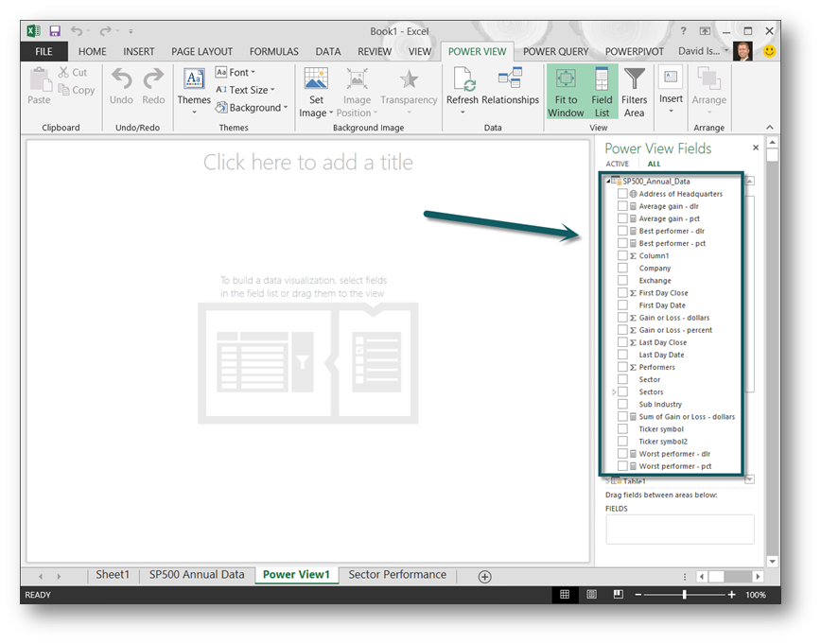Expand the Table1 node in field list
Image resolution: width=821 pixels, height=644 pixels.
coord(608,480)
